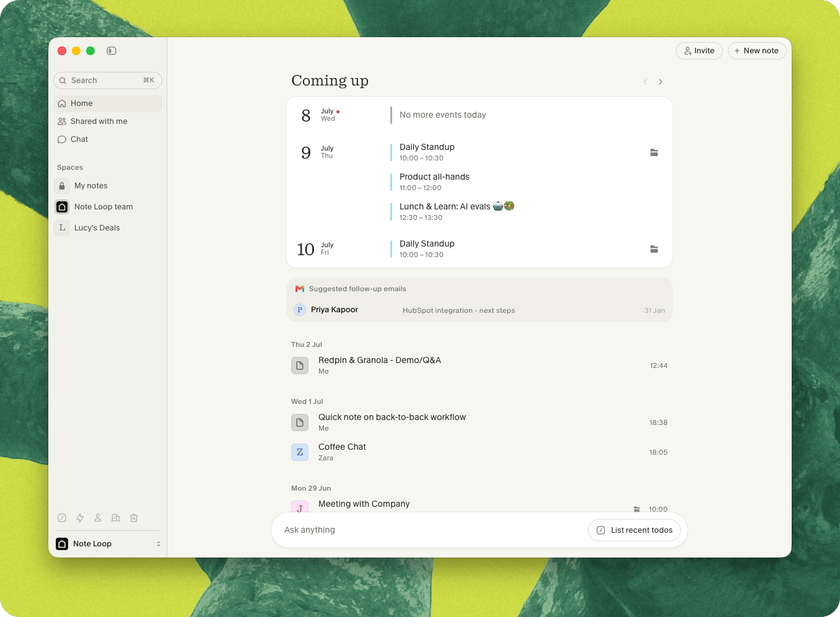Screen dimensions: 840x617
Task: Open the people icon in sidebar footer
Action: 98,518
